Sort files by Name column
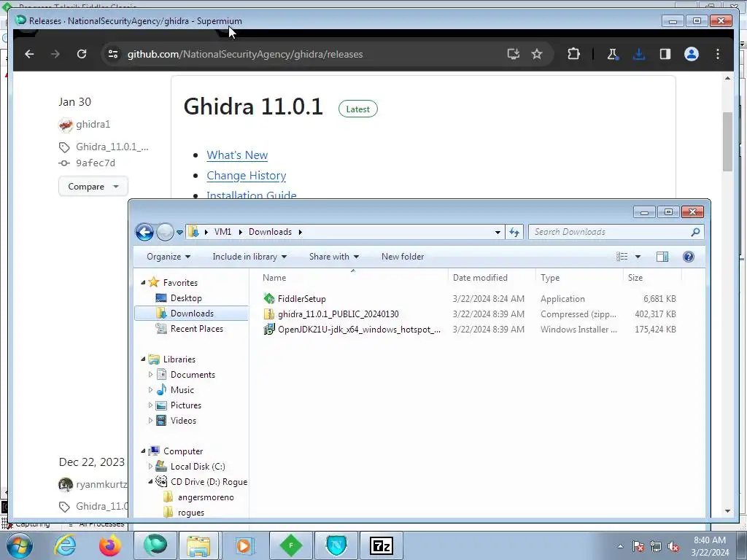This screenshot has width=747, height=560. (352, 278)
